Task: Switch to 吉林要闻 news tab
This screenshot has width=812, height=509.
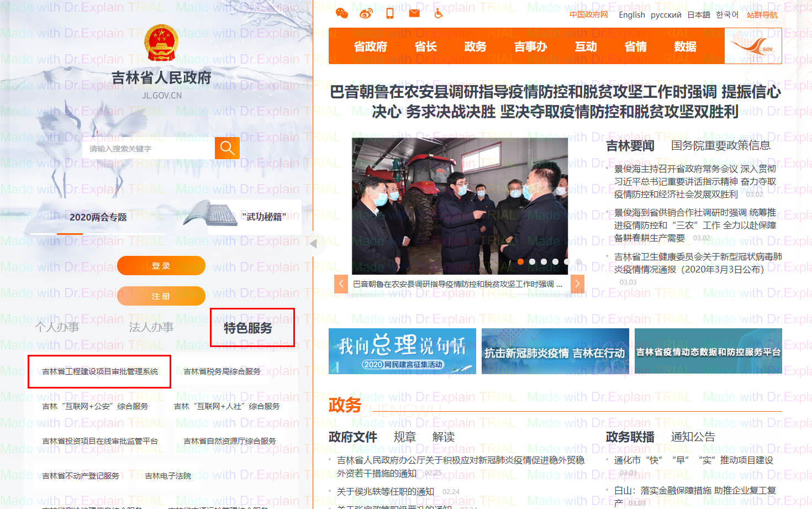Action: (630, 145)
